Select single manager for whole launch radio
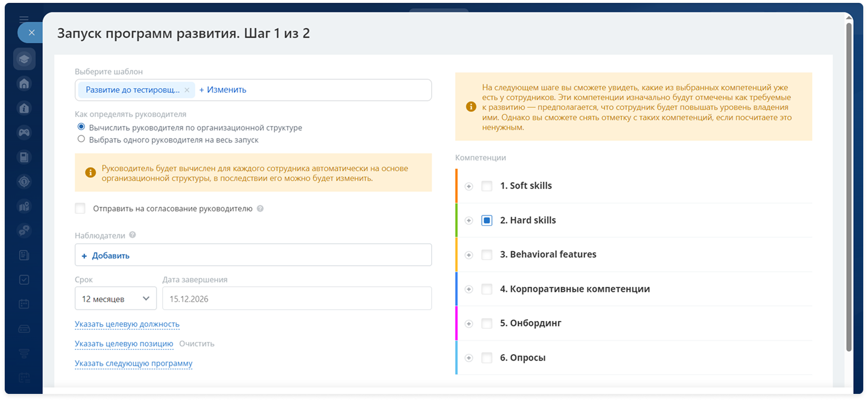The width and height of the screenshot is (868, 401). pos(81,139)
